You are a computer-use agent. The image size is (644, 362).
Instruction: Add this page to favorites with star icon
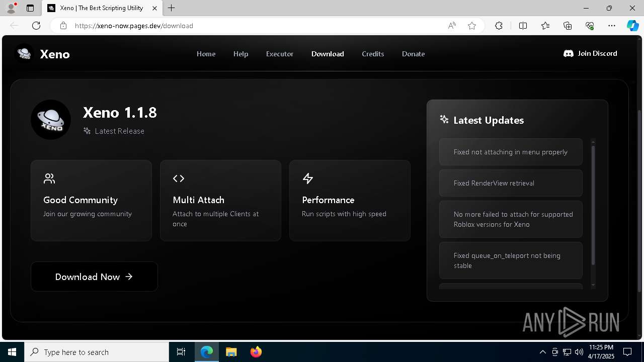coord(472,26)
